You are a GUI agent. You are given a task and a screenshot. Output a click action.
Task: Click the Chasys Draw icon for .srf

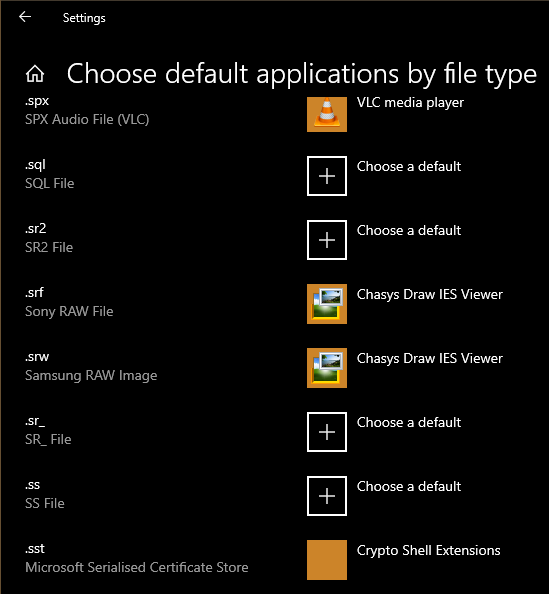[x=327, y=304]
